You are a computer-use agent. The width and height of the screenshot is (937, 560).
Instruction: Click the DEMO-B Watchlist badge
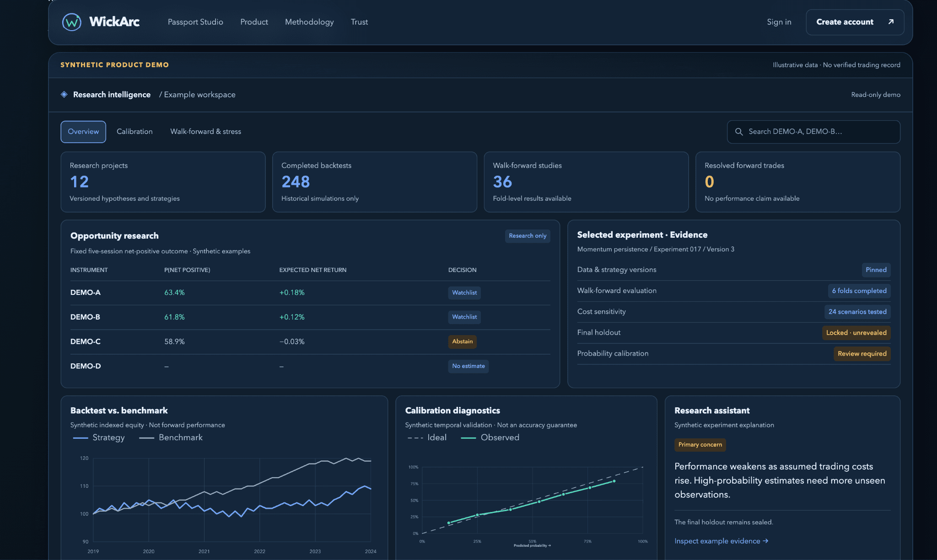tap(464, 317)
